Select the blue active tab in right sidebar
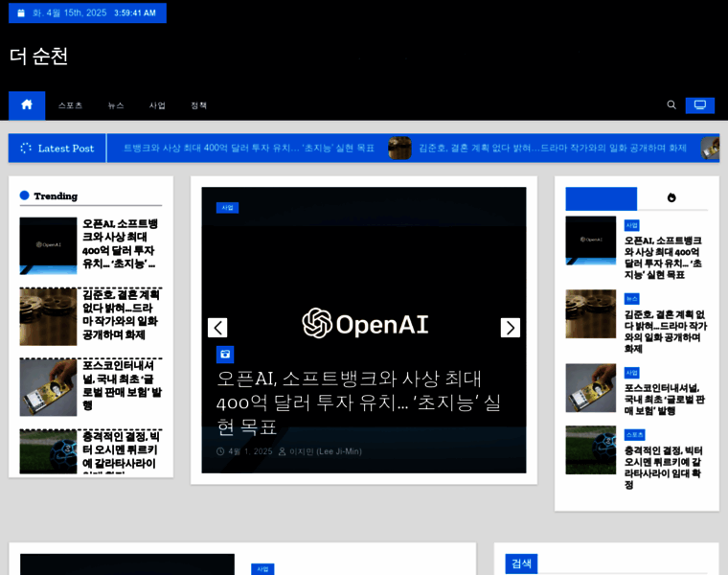The width and height of the screenshot is (728, 575). [601, 198]
